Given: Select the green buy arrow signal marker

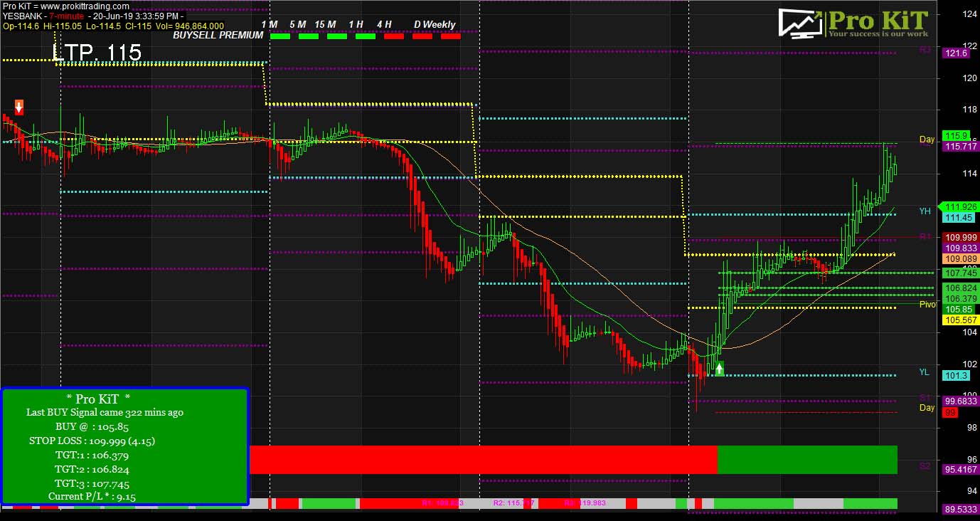Looking at the screenshot, I should click(x=718, y=367).
